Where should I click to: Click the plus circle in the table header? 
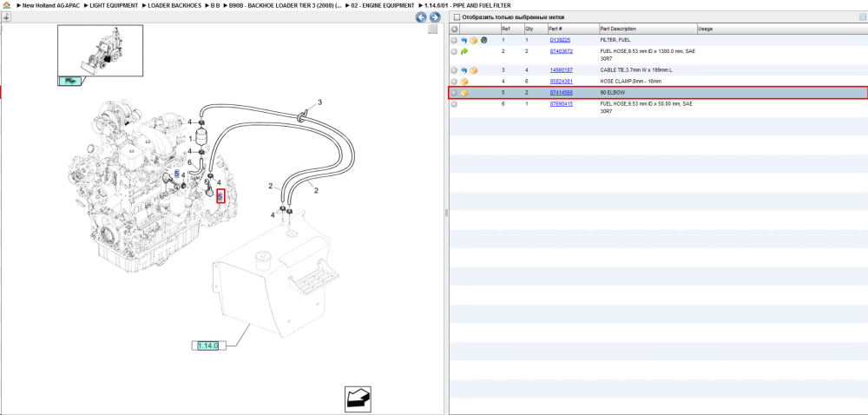tap(454, 29)
